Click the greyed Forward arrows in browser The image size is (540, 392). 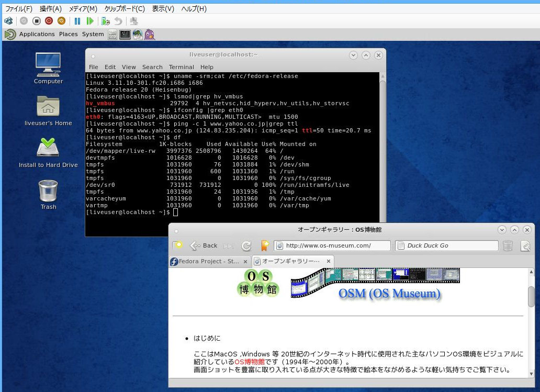(x=228, y=246)
